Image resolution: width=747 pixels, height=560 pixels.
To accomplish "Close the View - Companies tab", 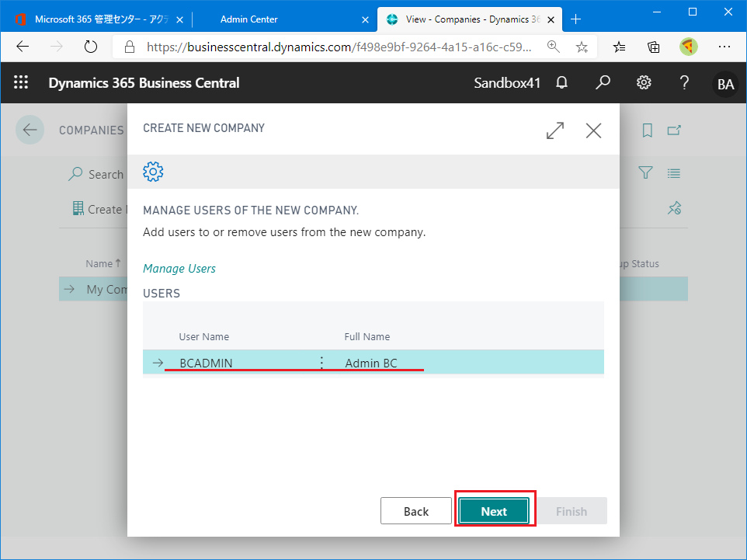I will coord(551,19).
